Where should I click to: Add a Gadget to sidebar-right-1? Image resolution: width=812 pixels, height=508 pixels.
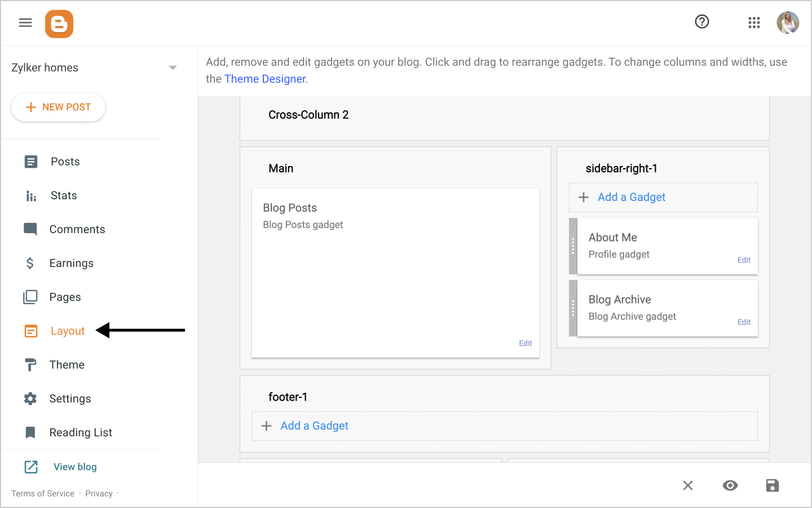(631, 198)
